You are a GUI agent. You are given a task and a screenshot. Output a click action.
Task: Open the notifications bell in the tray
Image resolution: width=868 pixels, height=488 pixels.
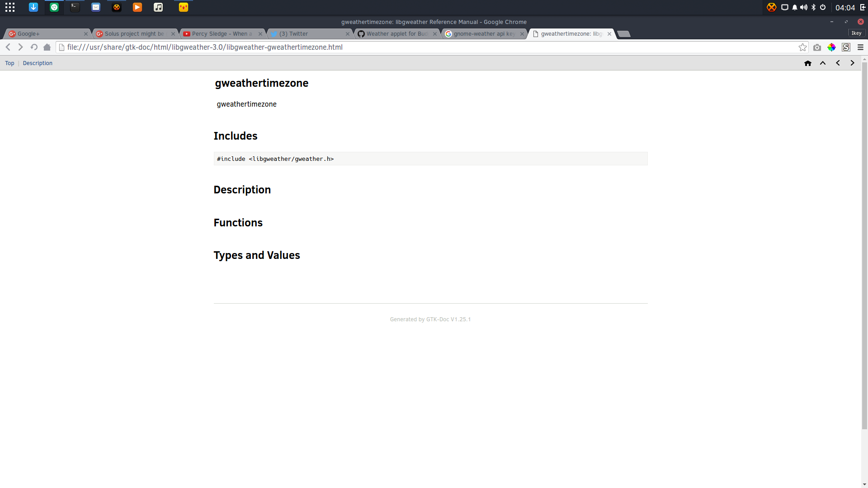795,7
